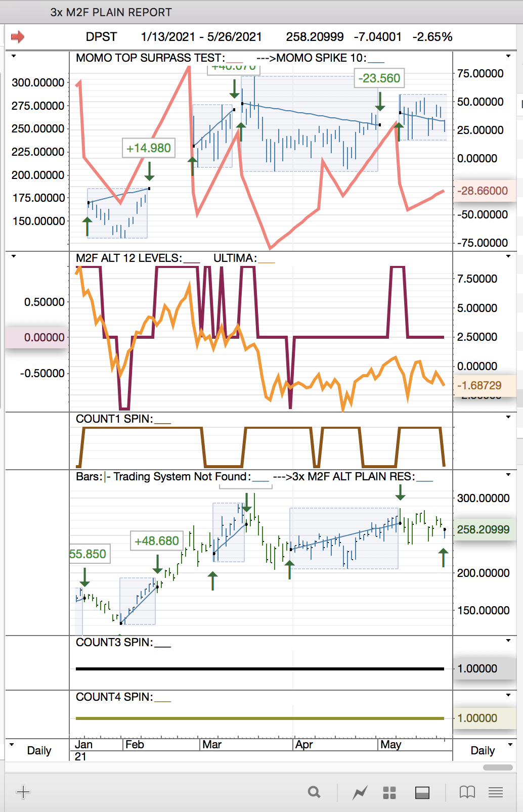Click the highlighted 0.00000 left-axis tag
The image size is (523, 812).
point(36,337)
